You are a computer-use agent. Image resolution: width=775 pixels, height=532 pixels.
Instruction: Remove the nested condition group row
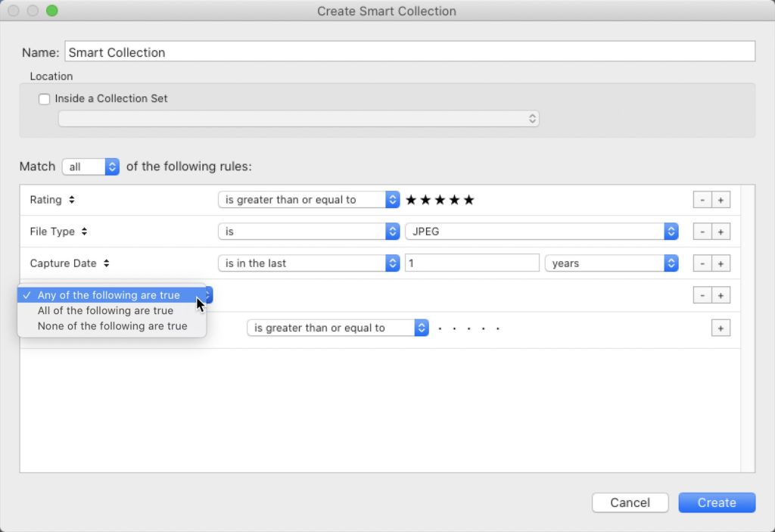(702, 295)
